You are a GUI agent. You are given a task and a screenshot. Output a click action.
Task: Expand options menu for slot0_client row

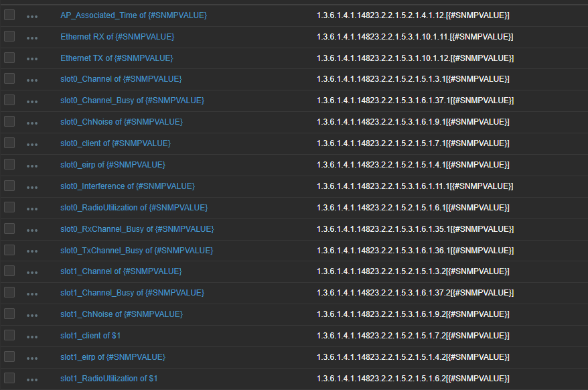click(x=32, y=144)
